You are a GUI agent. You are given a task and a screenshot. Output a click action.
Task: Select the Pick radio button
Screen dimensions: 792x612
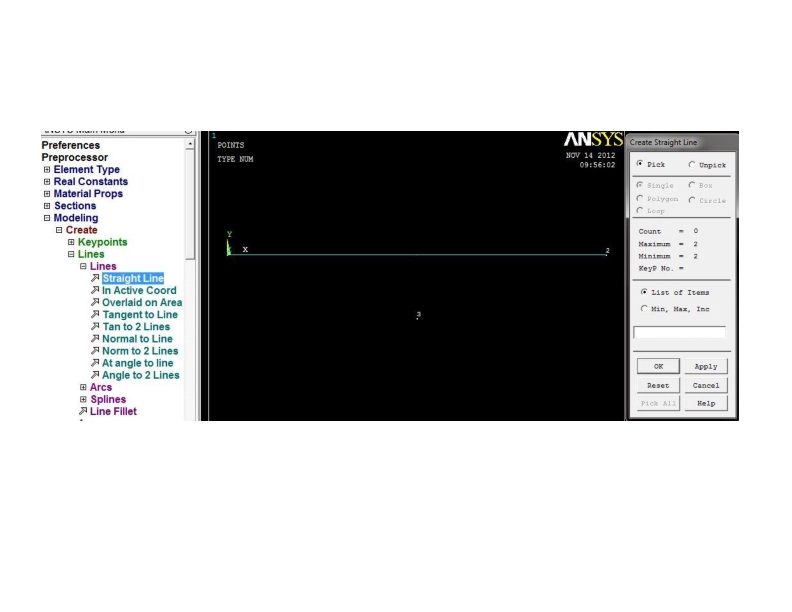pyautogui.click(x=640, y=164)
